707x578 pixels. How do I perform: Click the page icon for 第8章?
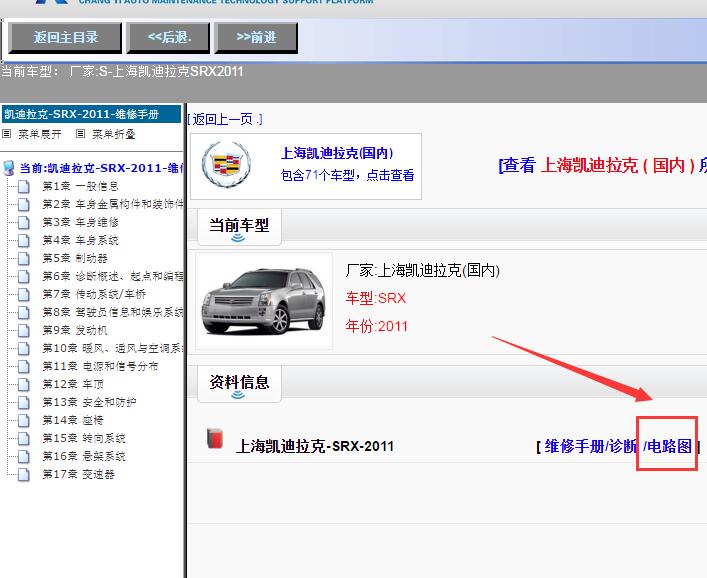(24, 313)
